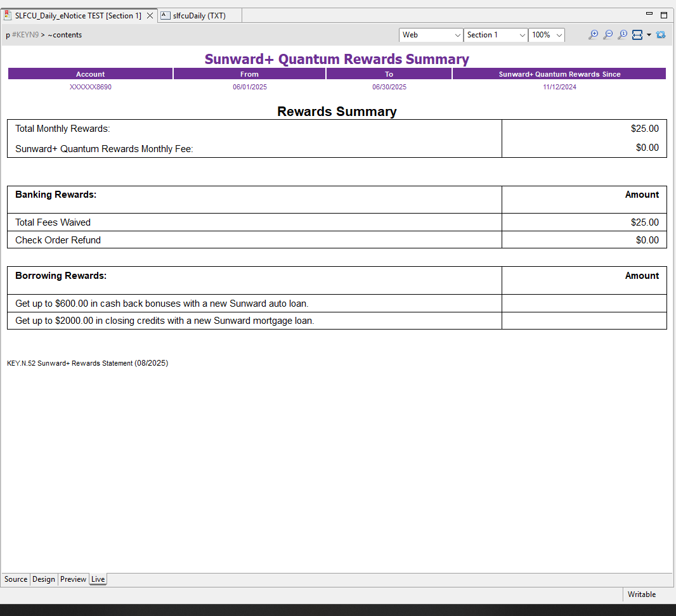Open the Section 1 dropdown

[x=496, y=35]
